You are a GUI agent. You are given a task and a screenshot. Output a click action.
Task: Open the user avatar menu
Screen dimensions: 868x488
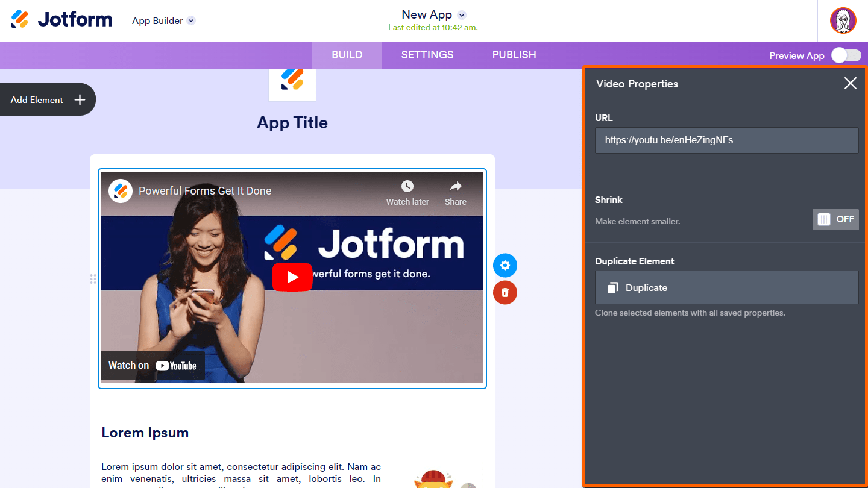tap(843, 20)
